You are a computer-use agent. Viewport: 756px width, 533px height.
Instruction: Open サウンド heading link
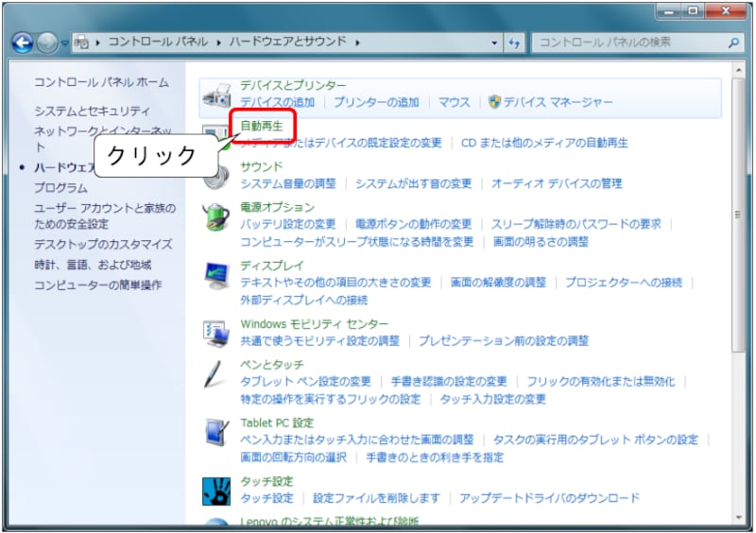pos(262,167)
